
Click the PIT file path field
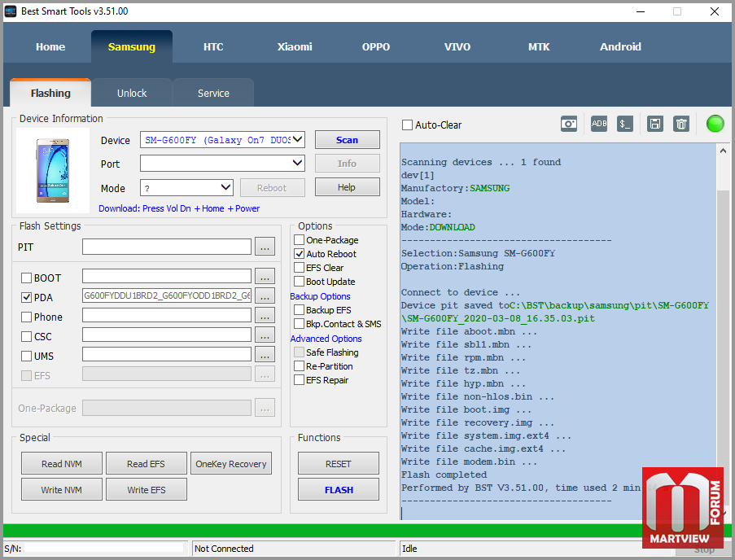(x=167, y=247)
